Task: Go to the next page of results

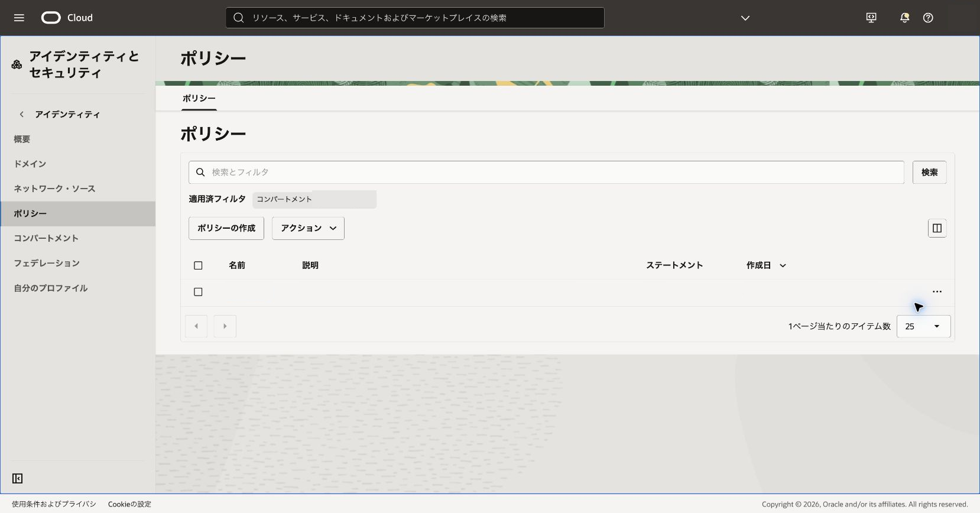Action: [x=225, y=326]
